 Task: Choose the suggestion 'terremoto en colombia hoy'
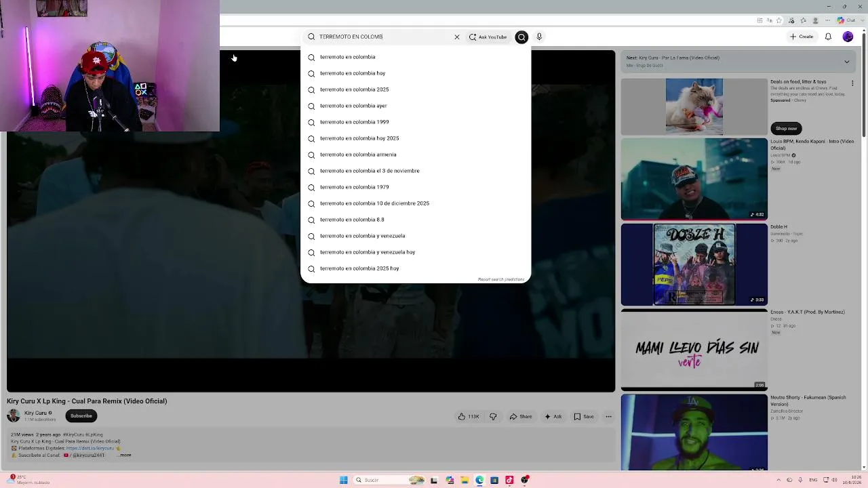click(416, 73)
